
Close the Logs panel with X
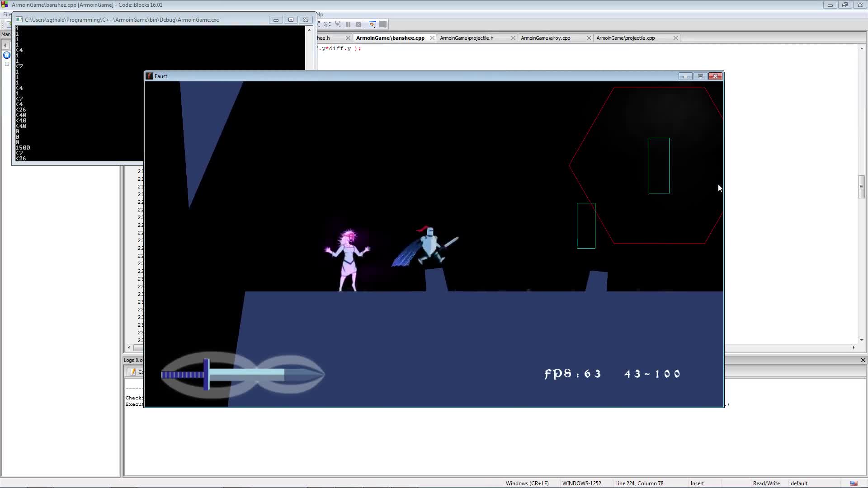863,360
